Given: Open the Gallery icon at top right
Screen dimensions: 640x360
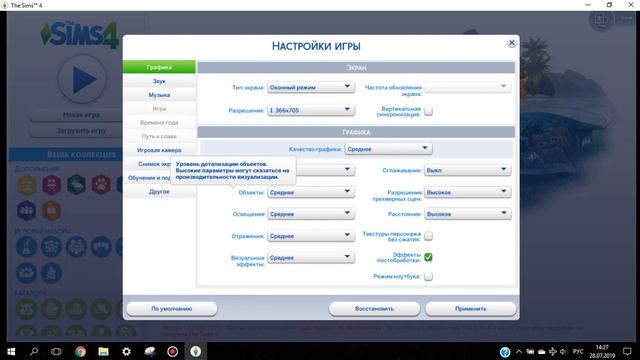Looking at the screenshot, I should click(x=601, y=19).
